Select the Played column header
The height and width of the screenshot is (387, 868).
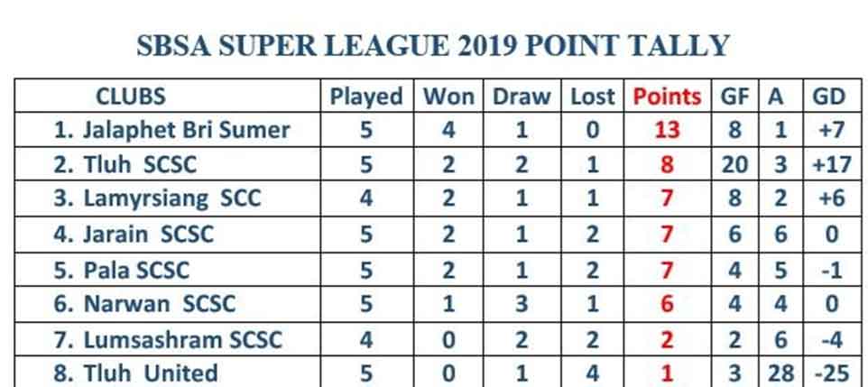pos(366,97)
